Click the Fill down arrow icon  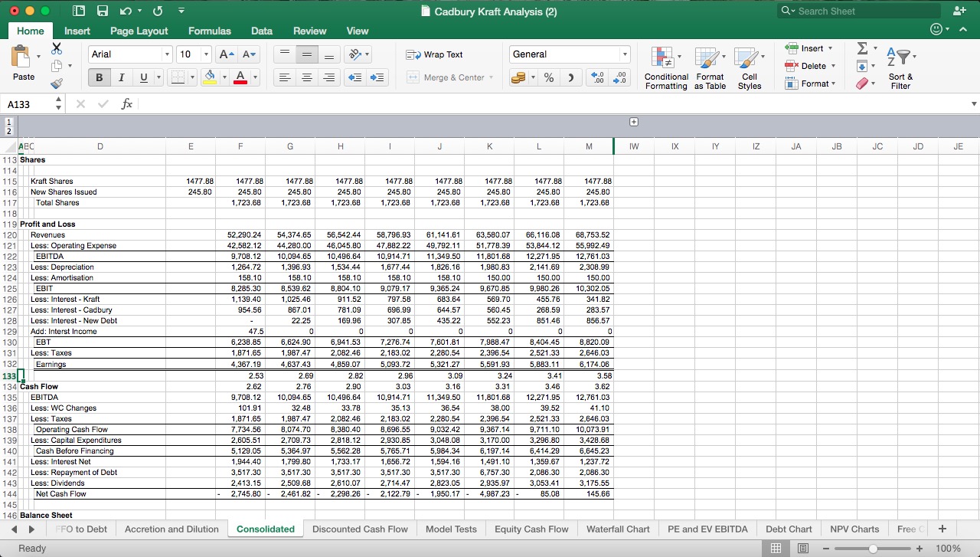coord(863,66)
